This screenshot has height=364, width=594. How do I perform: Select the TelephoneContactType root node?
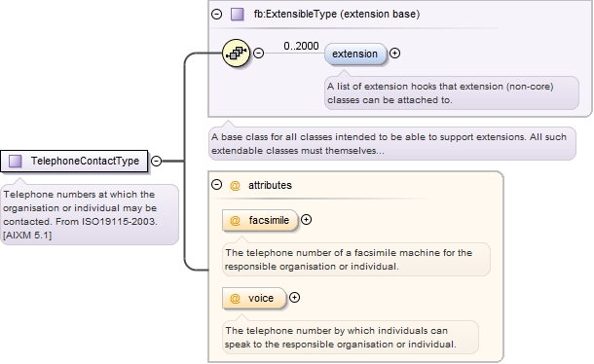(74, 161)
